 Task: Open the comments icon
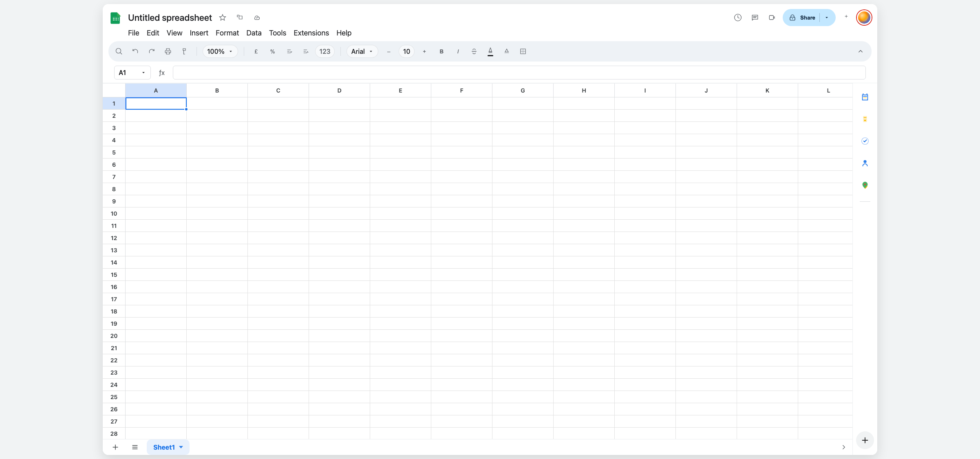point(755,18)
